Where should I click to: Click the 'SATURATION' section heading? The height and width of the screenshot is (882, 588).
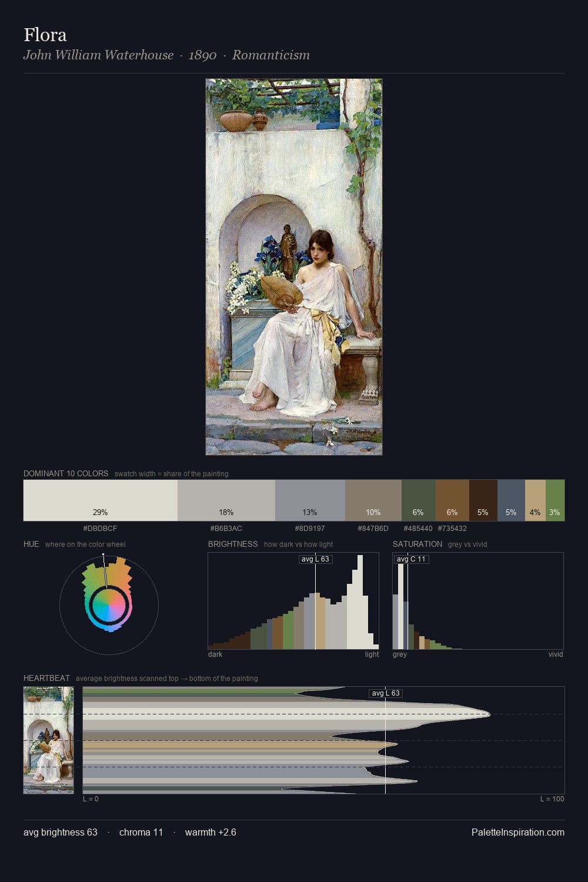click(x=417, y=544)
